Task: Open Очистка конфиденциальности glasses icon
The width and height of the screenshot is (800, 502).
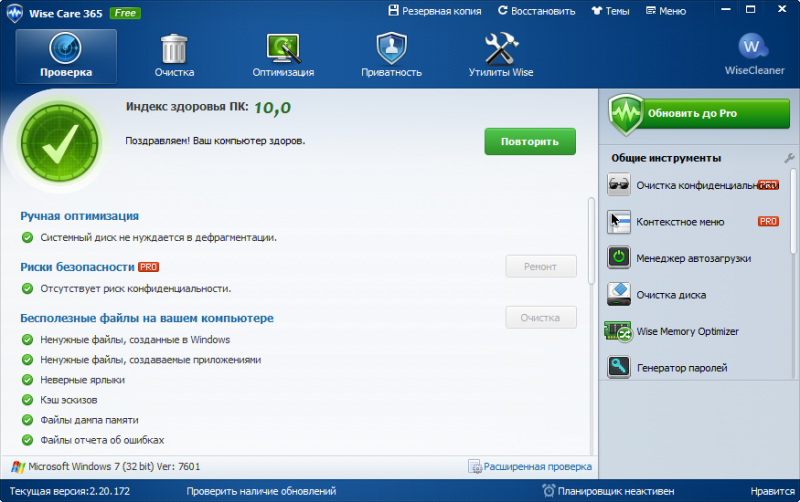Action: (618, 185)
